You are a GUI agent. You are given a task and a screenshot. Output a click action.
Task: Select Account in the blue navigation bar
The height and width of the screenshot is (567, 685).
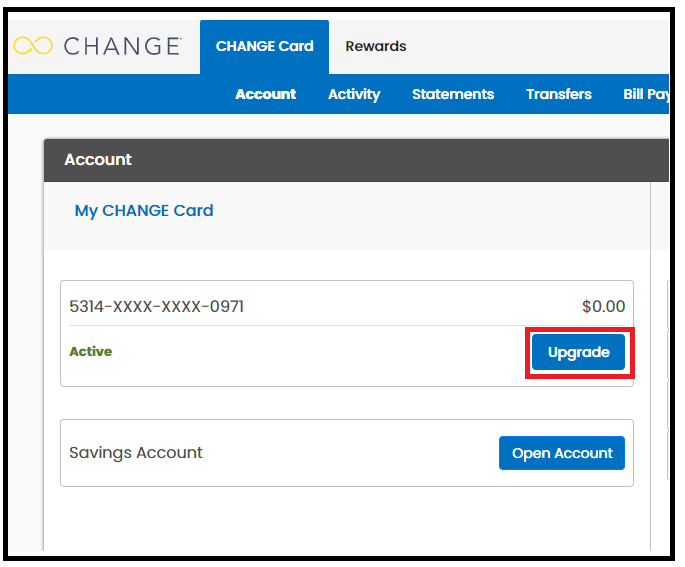[266, 94]
